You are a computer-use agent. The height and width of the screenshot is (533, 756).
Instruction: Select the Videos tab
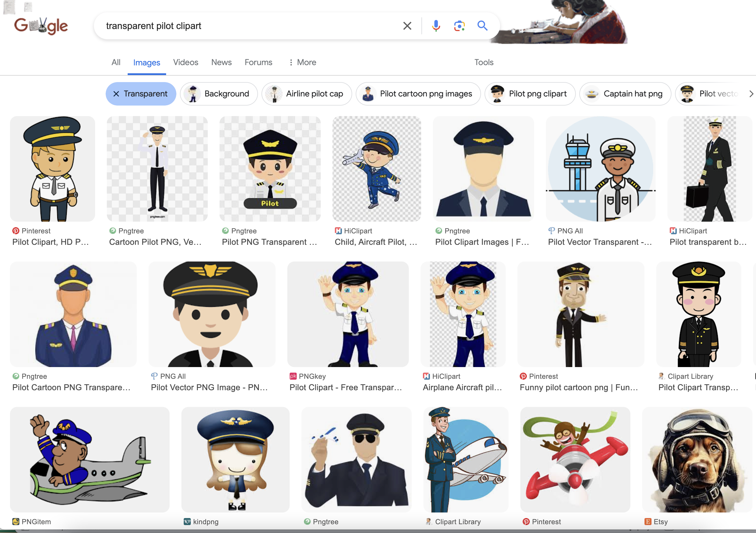pos(186,62)
